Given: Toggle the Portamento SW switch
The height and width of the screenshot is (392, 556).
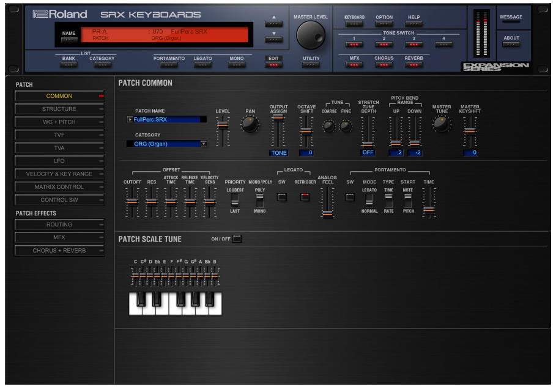Looking at the screenshot, I should point(350,197).
